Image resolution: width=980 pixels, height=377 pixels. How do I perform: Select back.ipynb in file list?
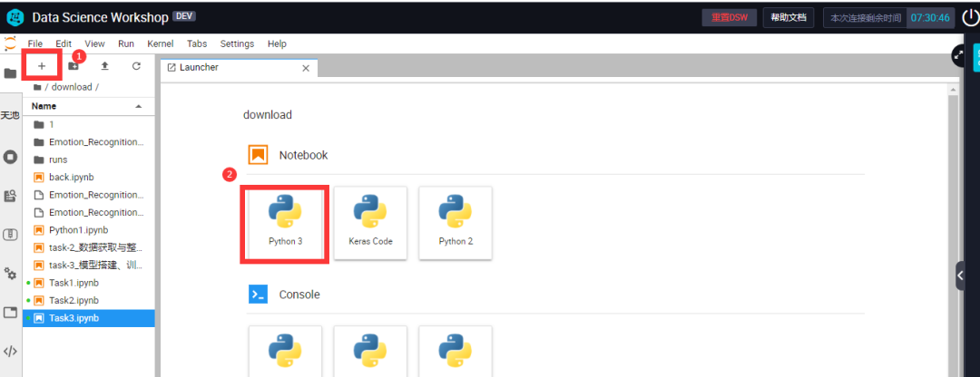click(88, 178)
